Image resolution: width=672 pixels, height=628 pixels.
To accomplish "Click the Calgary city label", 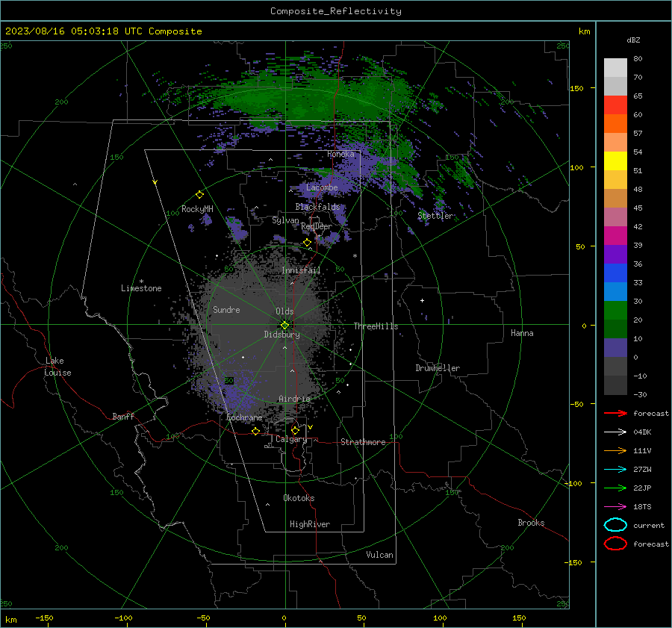I will point(291,439).
